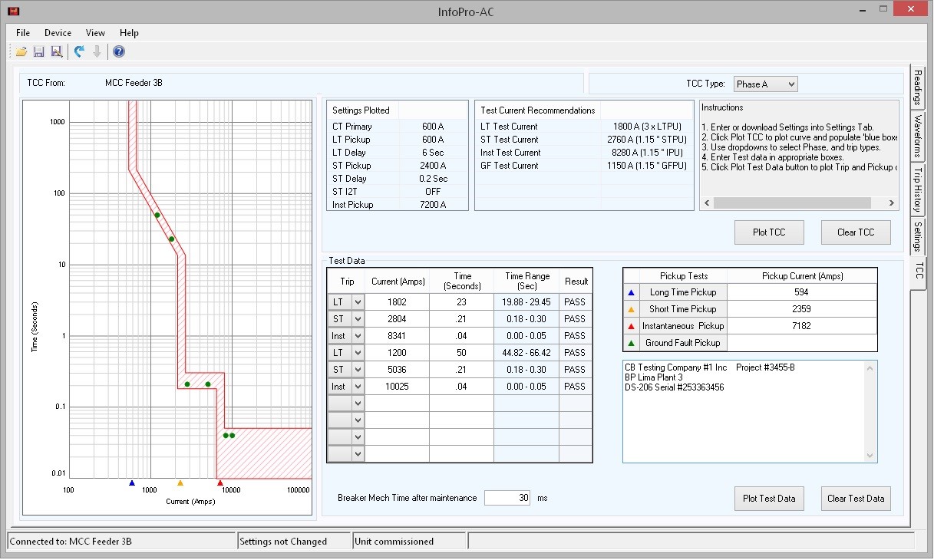Expand the first empty Trip dropdown row
This screenshot has width=934, height=560.
357,404
